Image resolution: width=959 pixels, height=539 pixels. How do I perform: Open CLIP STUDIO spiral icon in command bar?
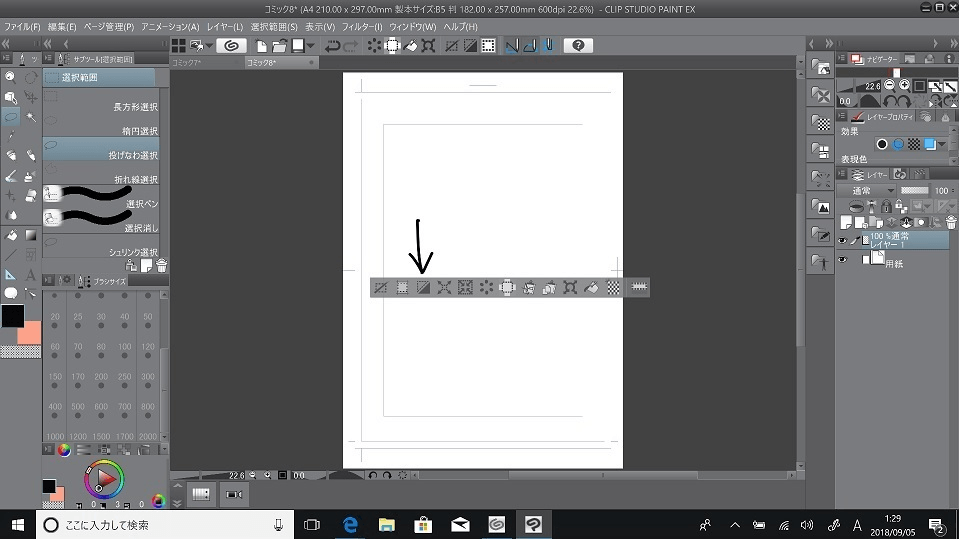[231, 46]
